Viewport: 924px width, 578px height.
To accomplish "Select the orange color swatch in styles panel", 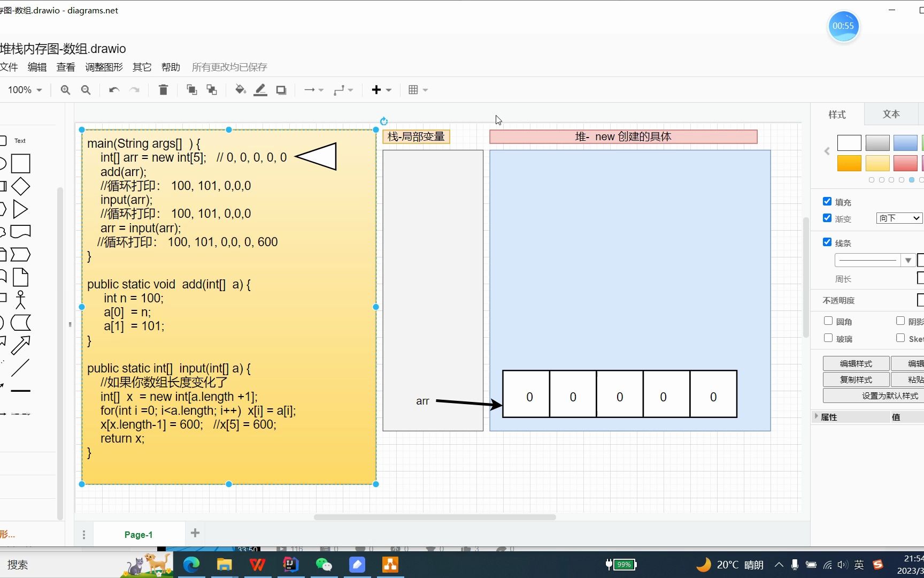I will point(849,163).
